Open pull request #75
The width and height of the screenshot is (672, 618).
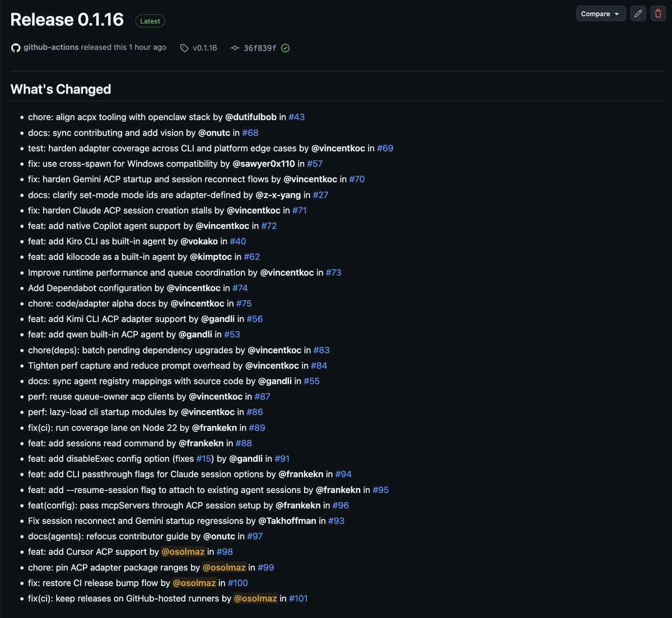coord(244,303)
